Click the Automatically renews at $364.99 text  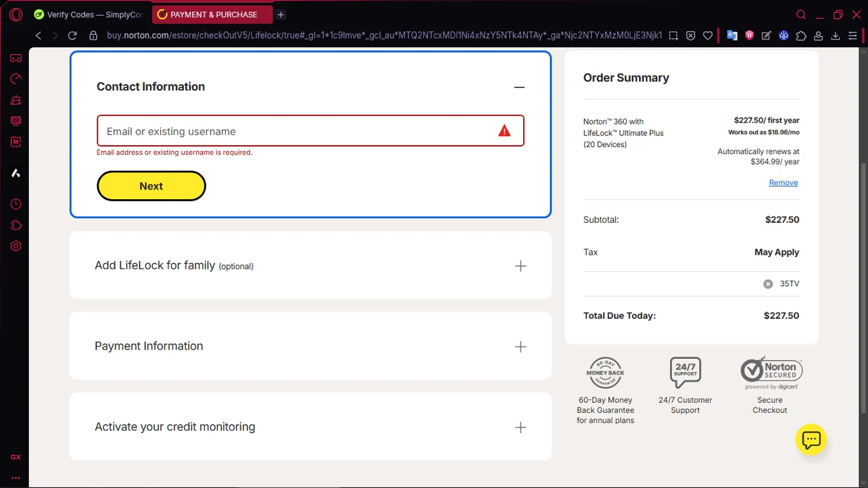(759, 156)
